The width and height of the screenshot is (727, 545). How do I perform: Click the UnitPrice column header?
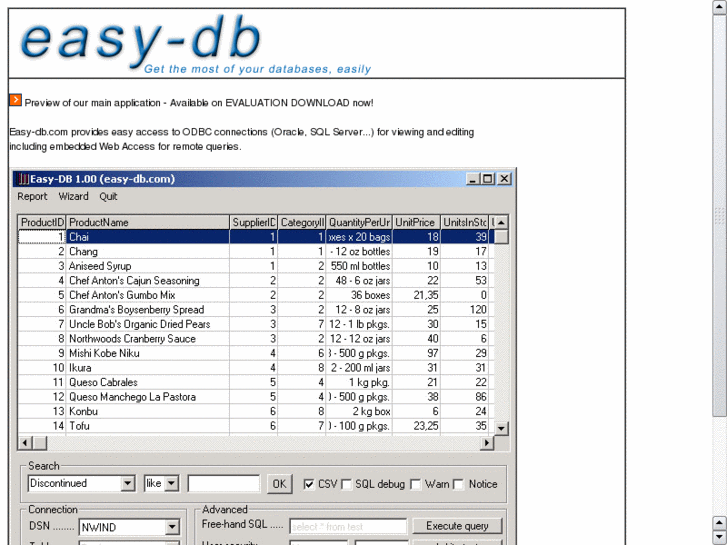[416, 223]
